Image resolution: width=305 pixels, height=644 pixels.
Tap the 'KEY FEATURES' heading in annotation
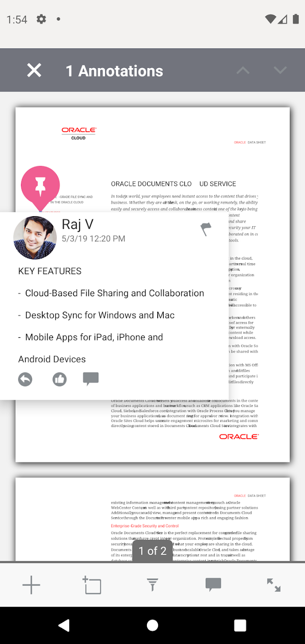pyautogui.click(x=50, y=271)
